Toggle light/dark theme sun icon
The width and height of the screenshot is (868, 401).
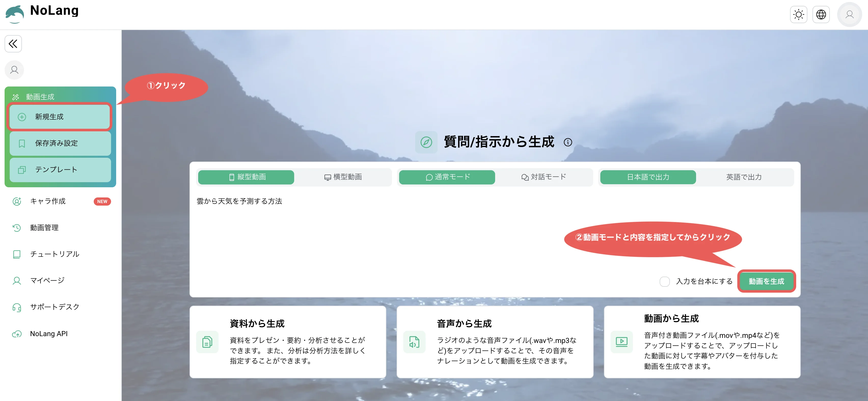tap(798, 15)
